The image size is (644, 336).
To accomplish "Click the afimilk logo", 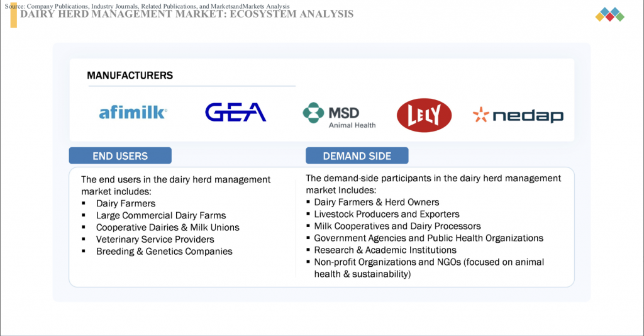I will 133,113.
